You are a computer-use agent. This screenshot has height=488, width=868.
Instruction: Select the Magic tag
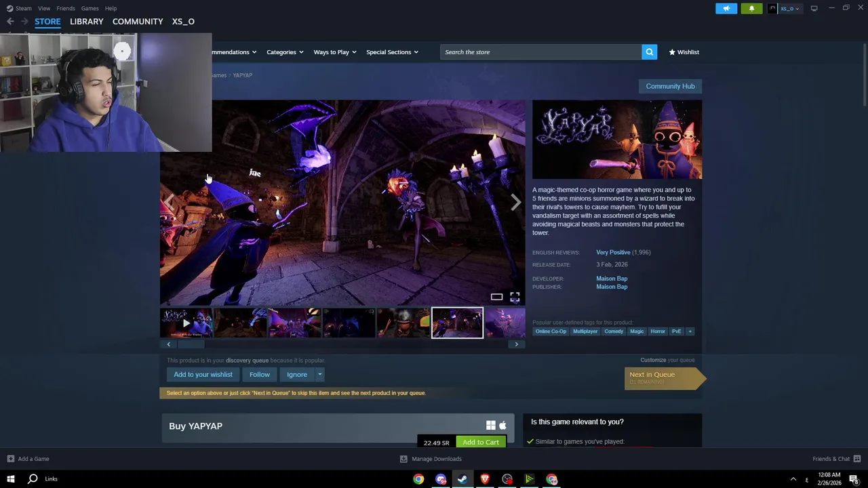click(637, 331)
